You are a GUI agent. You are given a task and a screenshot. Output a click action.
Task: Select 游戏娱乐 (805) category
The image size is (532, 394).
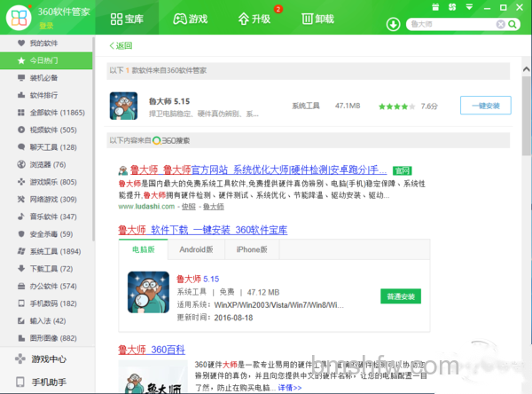pyautogui.click(x=46, y=182)
